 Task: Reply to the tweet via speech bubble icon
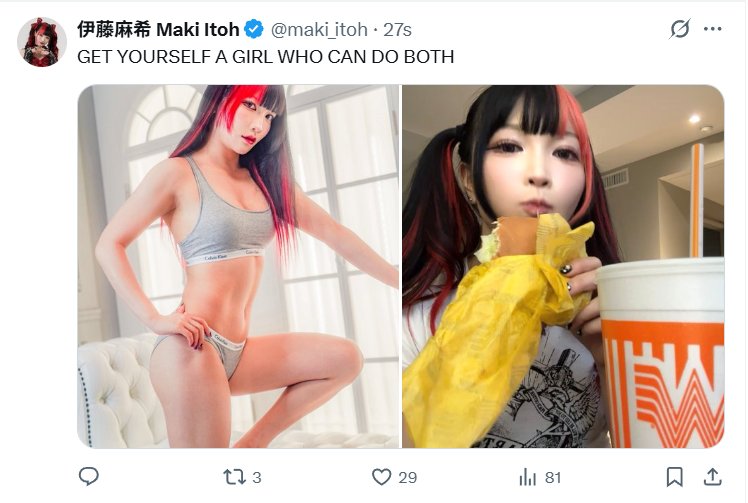[89, 476]
